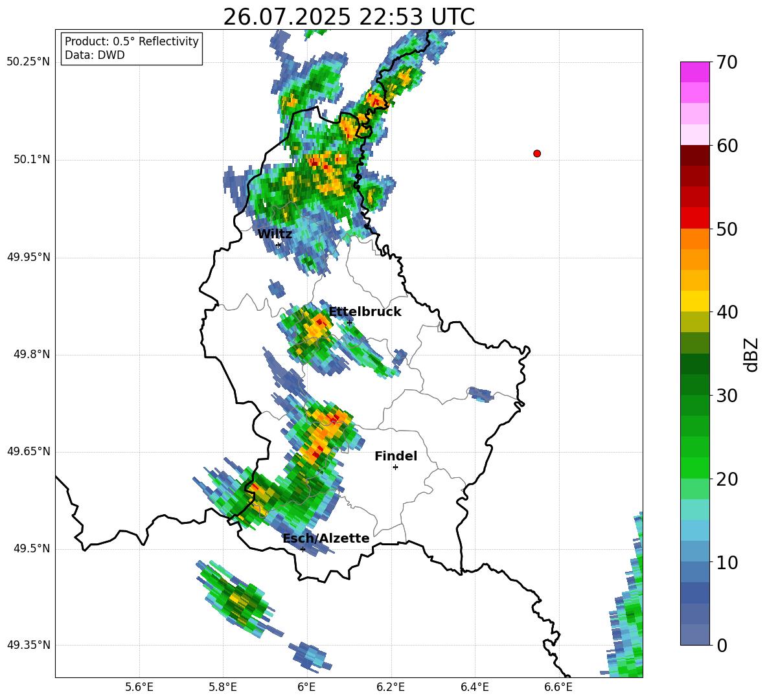
Task: Click the 20 tick on the colorbar
Action: tap(726, 479)
